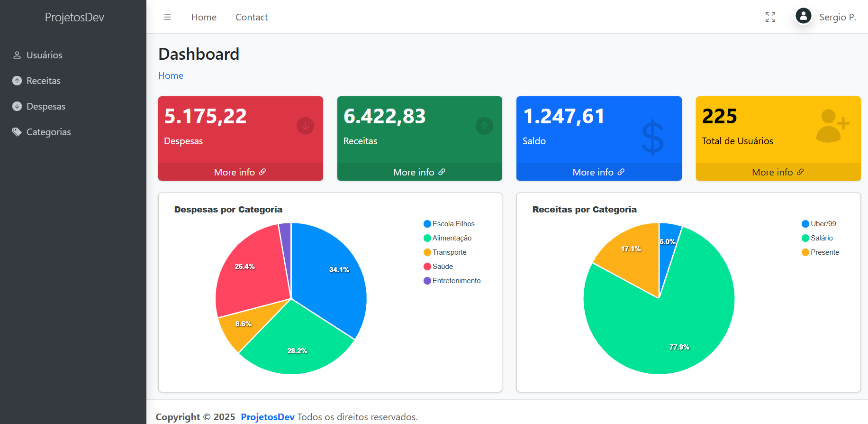The width and height of the screenshot is (868, 424).
Task: Click the add-user icon in yellow card
Action: (832, 126)
